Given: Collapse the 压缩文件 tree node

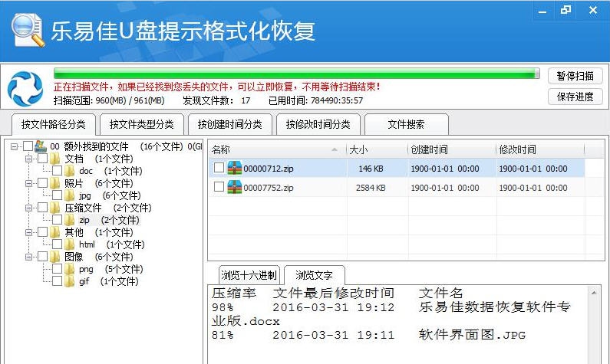Looking at the screenshot, I should (x=29, y=208).
